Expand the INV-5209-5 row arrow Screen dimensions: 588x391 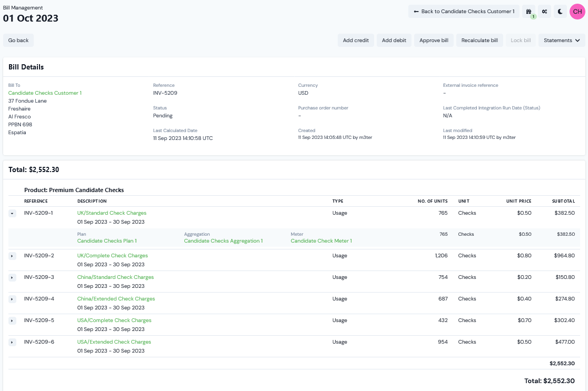[x=12, y=320]
